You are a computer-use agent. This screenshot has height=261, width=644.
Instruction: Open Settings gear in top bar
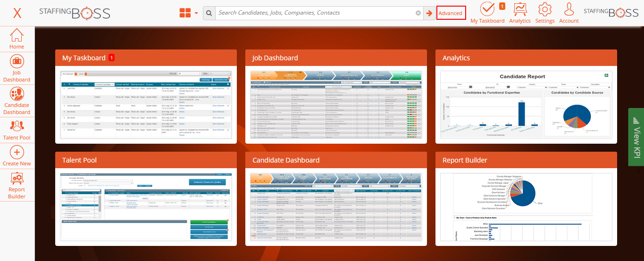coord(545,13)
